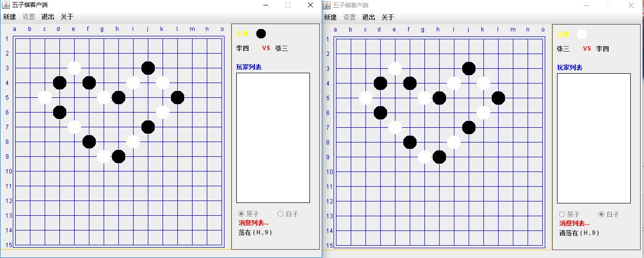Screen dimensions: 644x258
Task: Click black stone at j3 on left board
Action: click(x=148, y=68)
